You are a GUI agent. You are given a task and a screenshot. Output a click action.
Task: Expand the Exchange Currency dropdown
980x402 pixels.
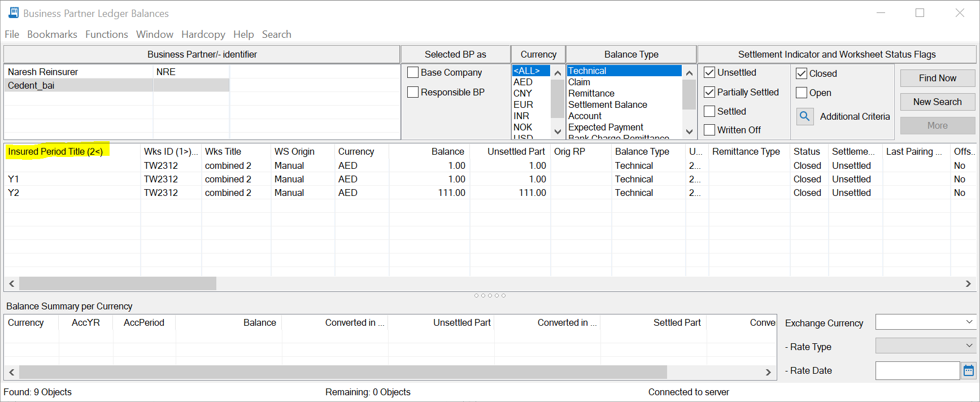pyautogui.click(x=969, y=322)
